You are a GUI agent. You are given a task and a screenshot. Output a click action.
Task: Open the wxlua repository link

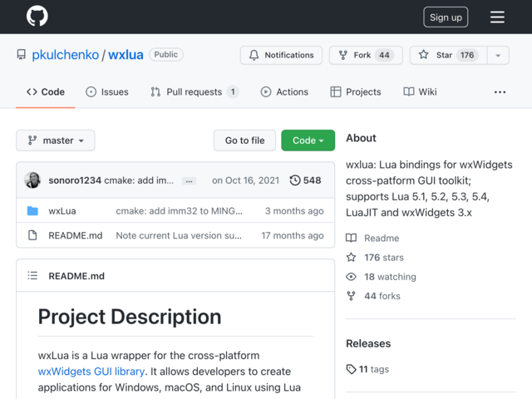click(126, 55)
